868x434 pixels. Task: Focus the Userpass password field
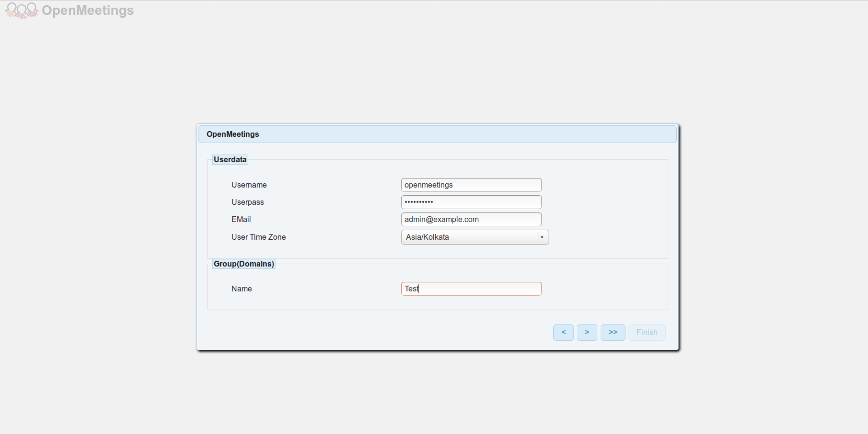pos(471,202)
